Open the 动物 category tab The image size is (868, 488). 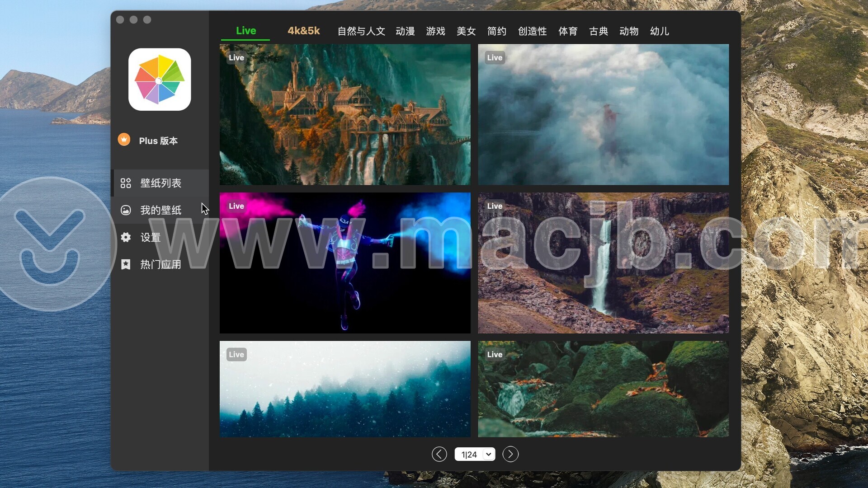coord(629,31)
